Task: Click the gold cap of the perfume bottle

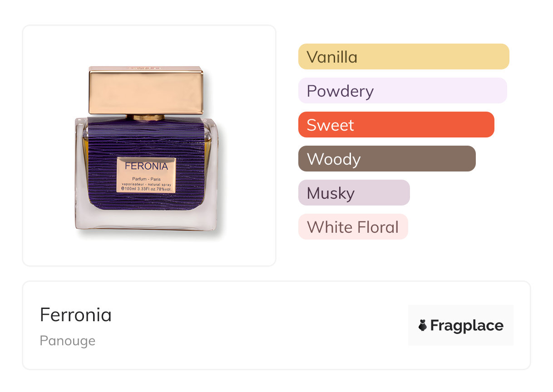Action: point(146,91)
